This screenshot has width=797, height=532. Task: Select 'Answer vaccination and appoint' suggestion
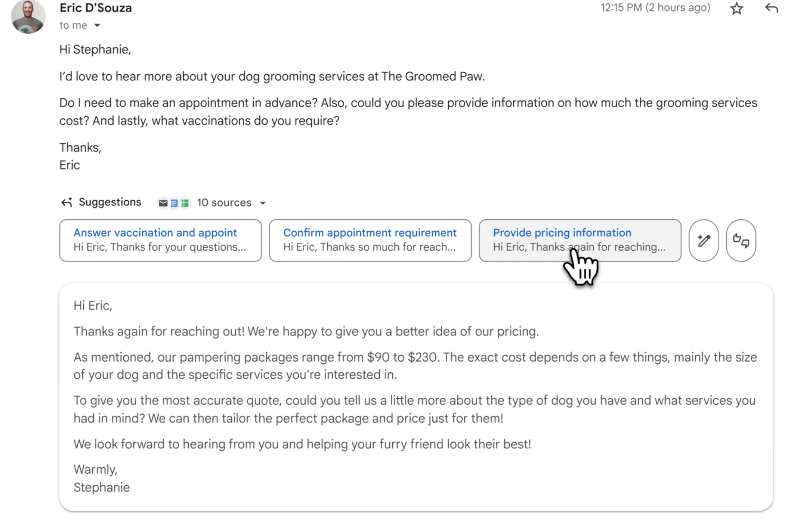coord(160,240)
